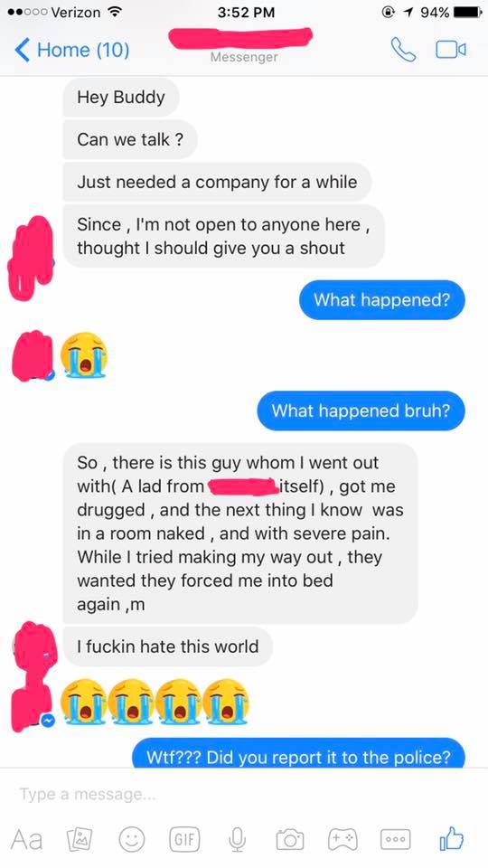The height and width of the screenshot is (868, 488).
Task: Send a thumbs-up like
Action: click(x=451, y=838)
